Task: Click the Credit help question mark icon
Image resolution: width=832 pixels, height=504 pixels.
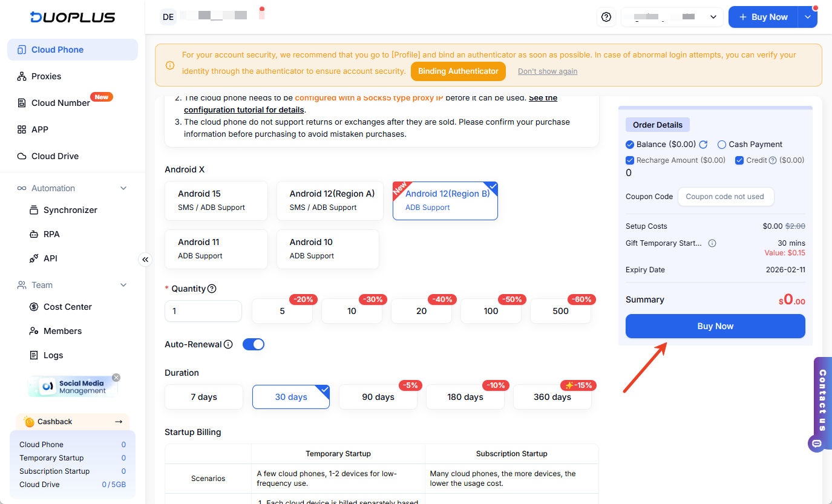Action: pos(772,160)
